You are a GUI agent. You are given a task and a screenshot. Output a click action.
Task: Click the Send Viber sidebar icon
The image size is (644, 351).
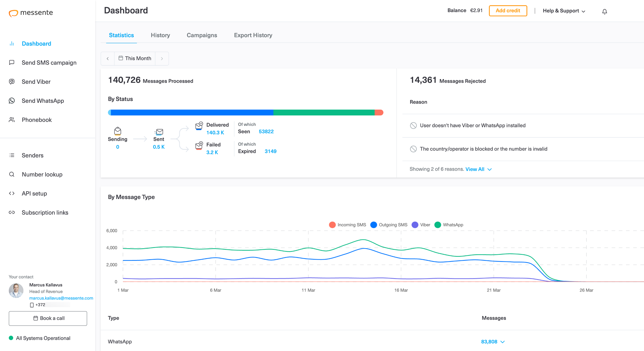coord(12,82)
